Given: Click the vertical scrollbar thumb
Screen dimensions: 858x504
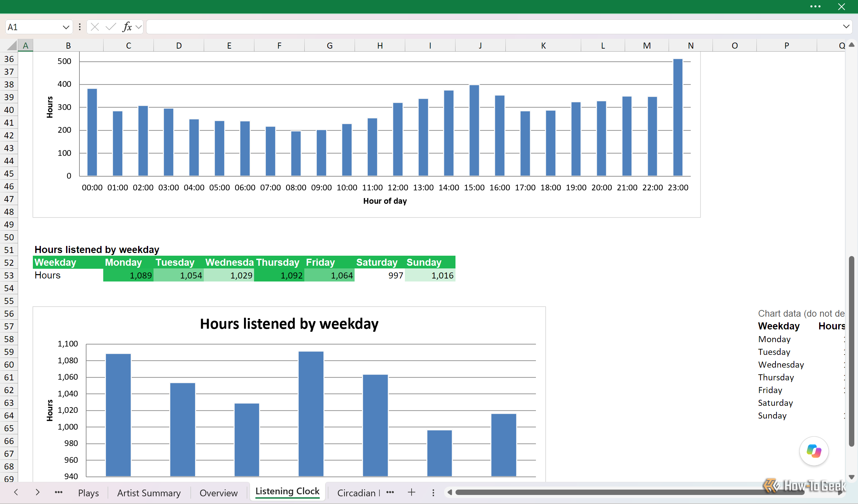Looking at the screenshot, I should coord(851,351).
